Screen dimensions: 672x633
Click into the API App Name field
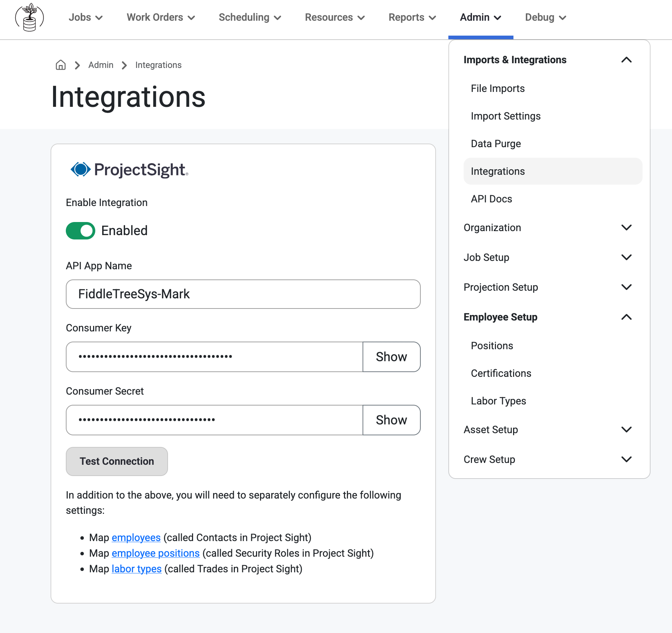tap(243, 294)
